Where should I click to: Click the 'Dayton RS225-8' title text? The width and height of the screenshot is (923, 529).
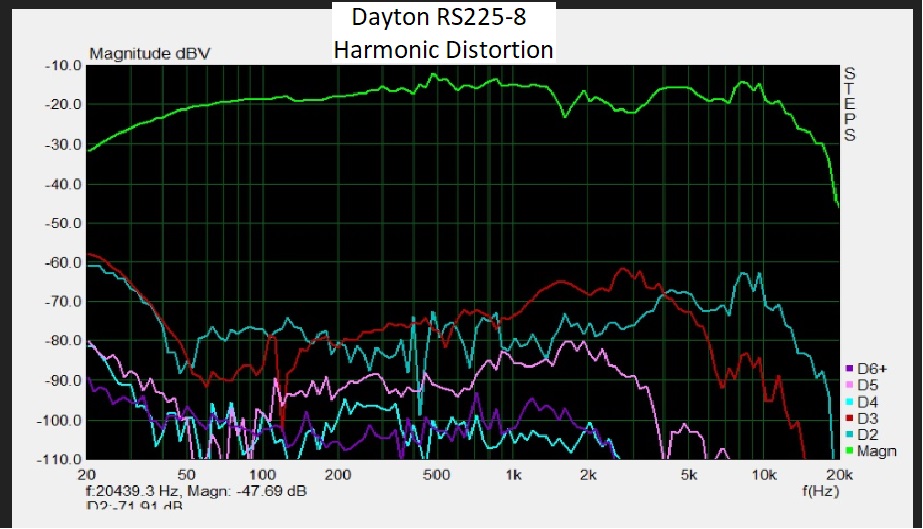click(439, 17)
